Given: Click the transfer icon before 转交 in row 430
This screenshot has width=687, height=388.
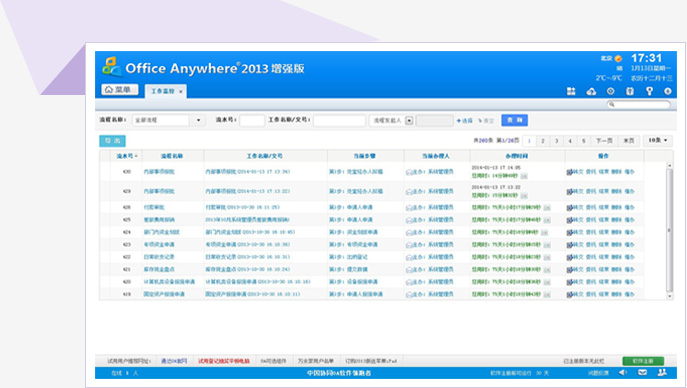Looking at the screenshot, I should (x=569, y=172).
